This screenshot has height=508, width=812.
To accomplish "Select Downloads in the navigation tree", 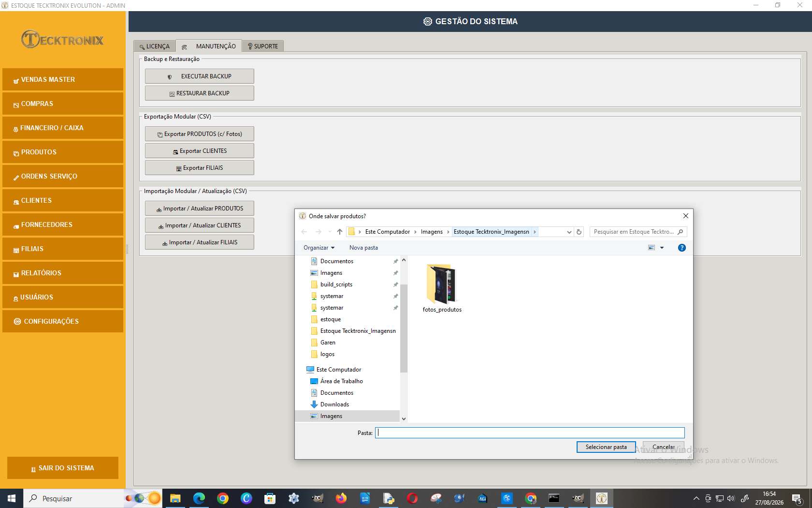I will pyautogui.click(x=334, y=404).
